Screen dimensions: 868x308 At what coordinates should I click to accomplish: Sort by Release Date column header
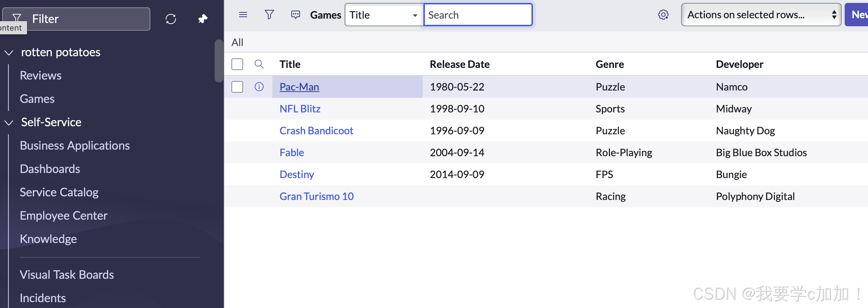click(x=460, y=64)
